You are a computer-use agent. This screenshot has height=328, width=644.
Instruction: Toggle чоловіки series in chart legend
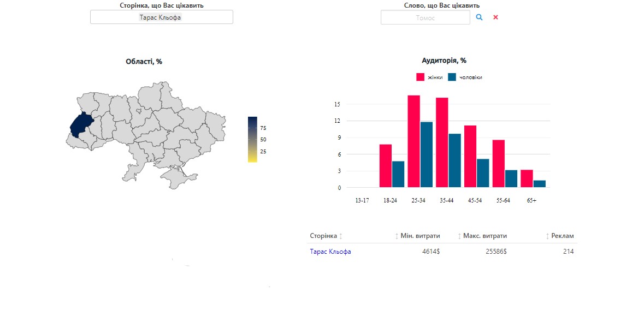(x=465, y=77)
